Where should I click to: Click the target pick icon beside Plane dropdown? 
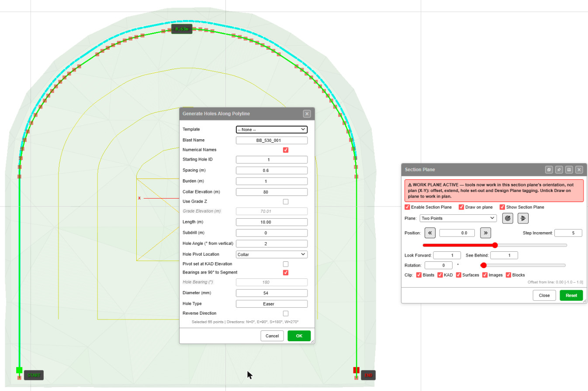point(508,218)
